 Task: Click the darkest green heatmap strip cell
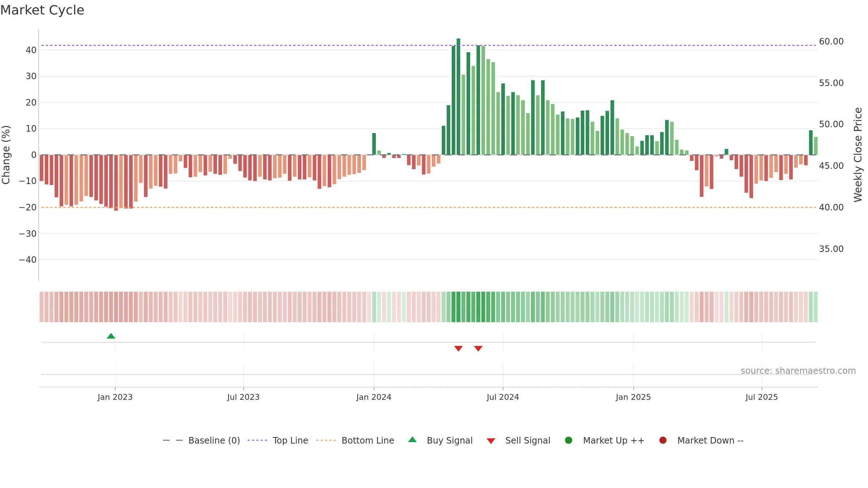point(458,307)
